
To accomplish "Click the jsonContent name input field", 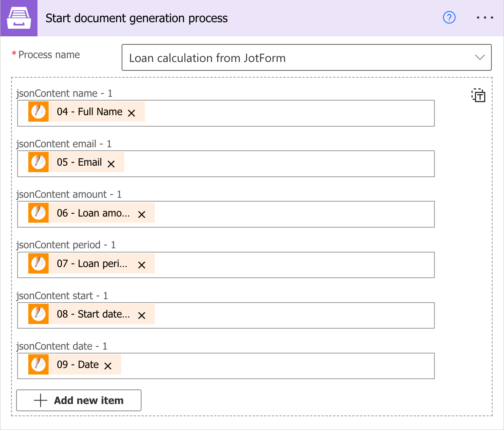I will (x=226, y=113).
